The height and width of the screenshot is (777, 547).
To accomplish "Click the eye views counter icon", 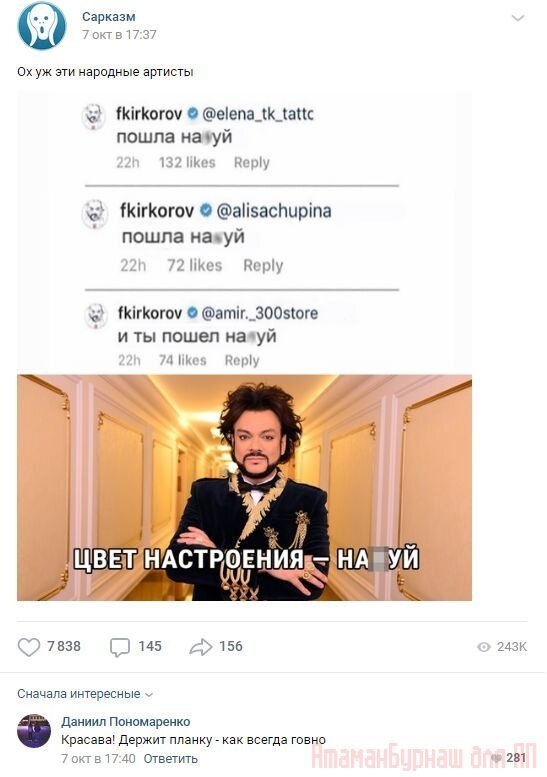I will click(x=484, y=647).
